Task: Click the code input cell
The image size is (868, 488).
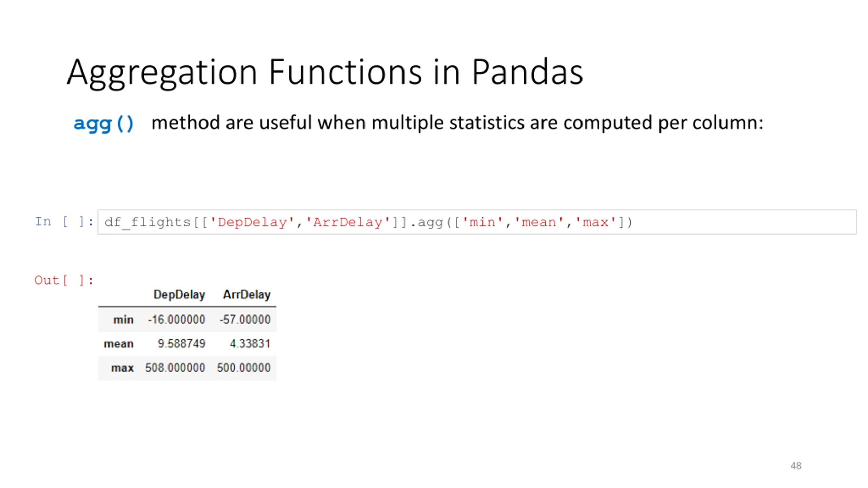Action: [477, 222]
